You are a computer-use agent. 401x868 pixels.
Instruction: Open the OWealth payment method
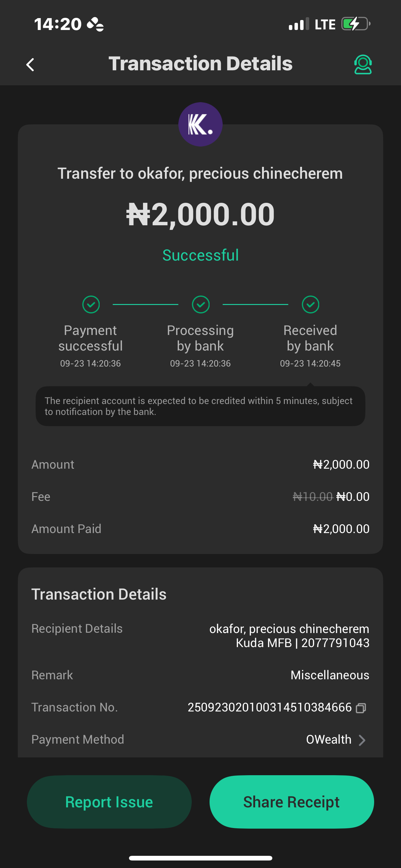[329, 740]
